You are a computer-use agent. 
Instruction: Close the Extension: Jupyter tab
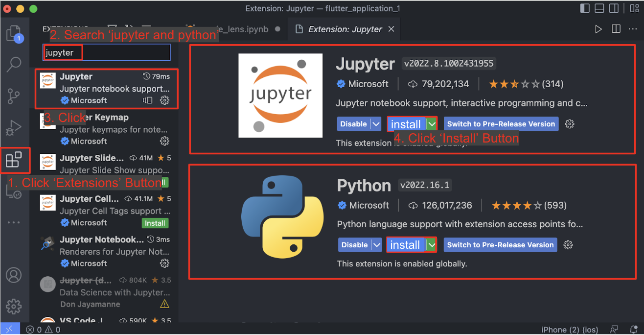point(391,29)
